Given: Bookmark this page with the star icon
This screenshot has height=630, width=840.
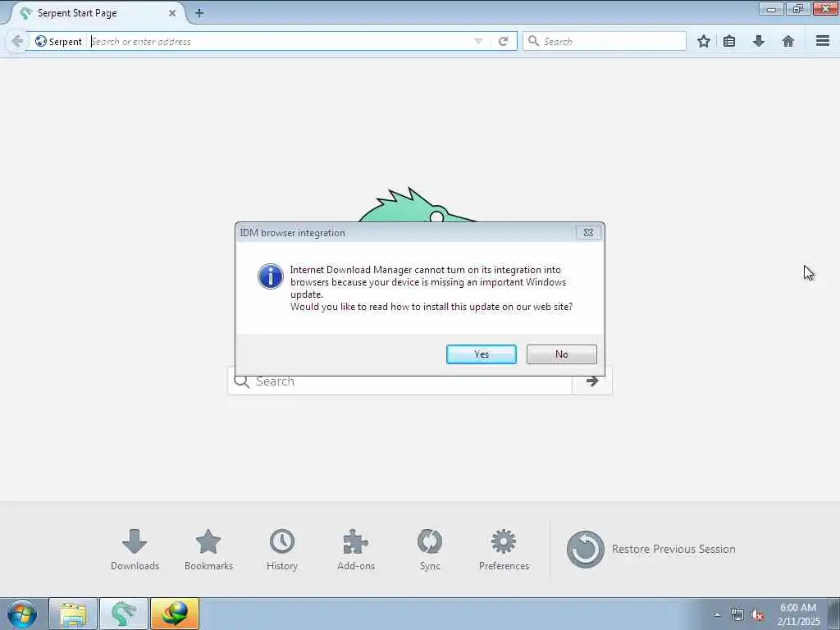Looking at the screenshot, I should (x=703, y=41).
